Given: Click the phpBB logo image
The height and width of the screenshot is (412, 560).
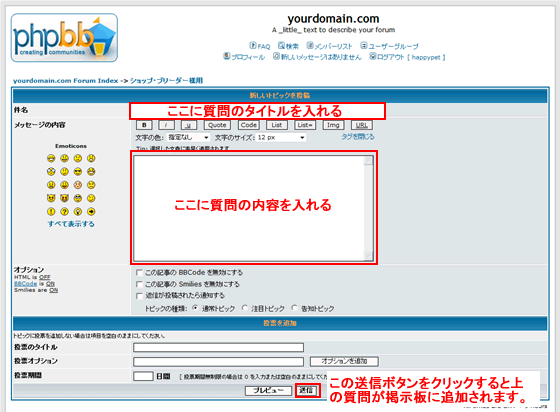Looking at the screenshot, I should pyautogui.click(x=64, y=38).
